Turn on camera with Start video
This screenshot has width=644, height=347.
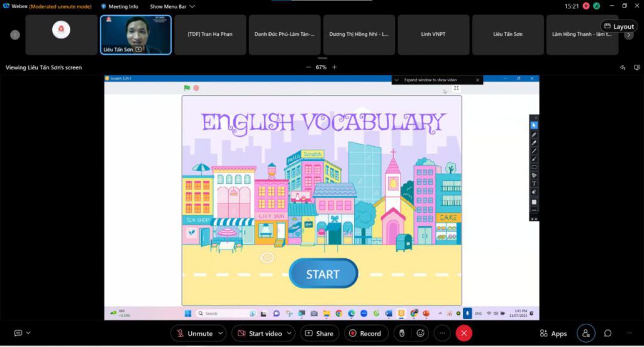[x=258, y=333]
